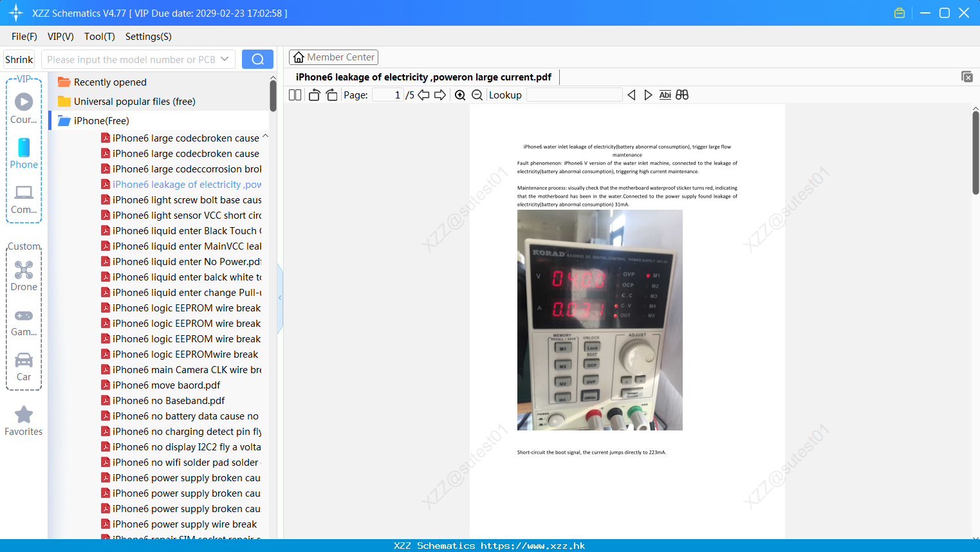Select the Drone category icon
This screenshot has width=980, height=552.
(x=24, y=276)
